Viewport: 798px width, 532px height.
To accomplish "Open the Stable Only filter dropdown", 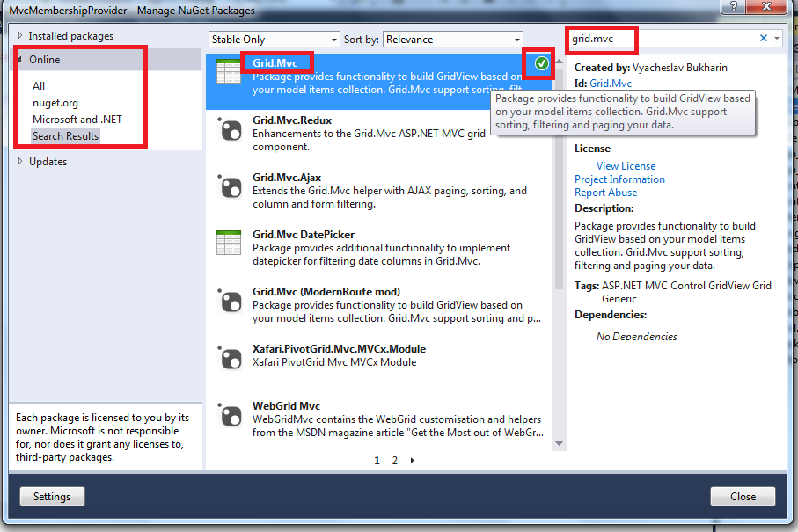I will pos(274,40).
